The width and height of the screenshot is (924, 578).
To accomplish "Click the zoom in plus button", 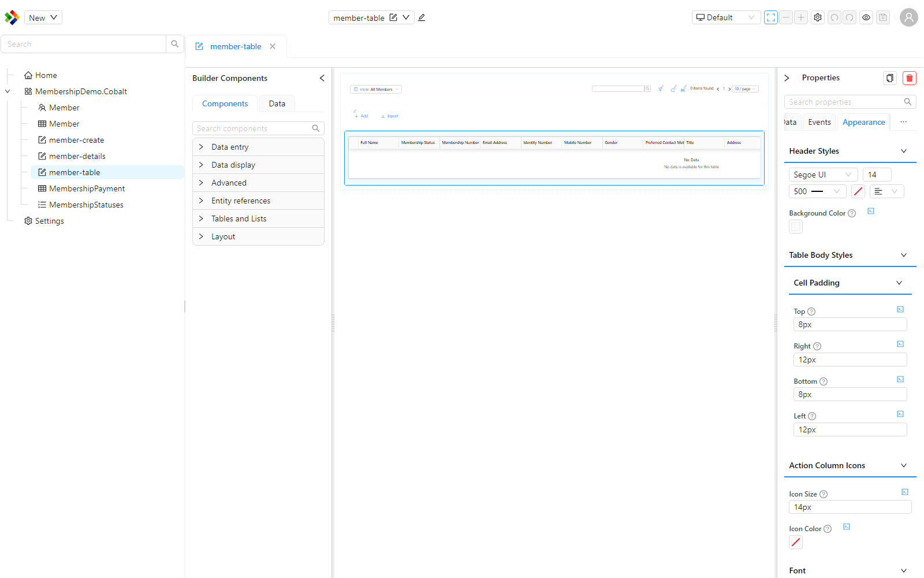I will coord(801,17).
